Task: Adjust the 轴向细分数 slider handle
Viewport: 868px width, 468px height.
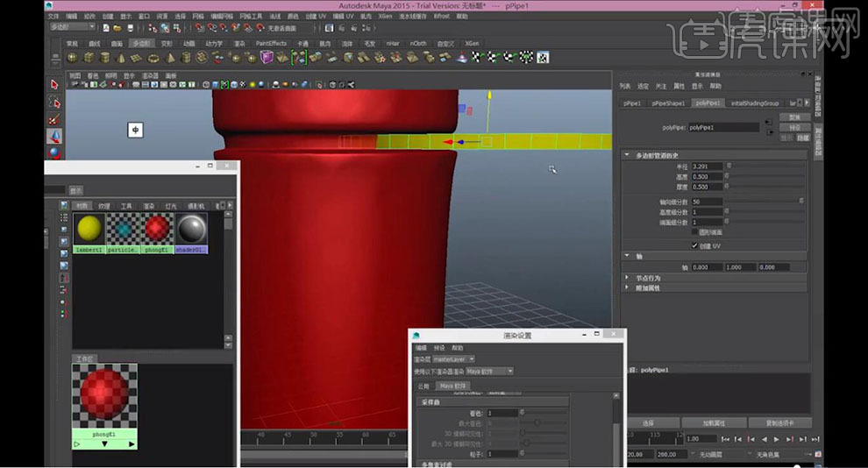Action: pyautogui.click(x=801, y=202)
